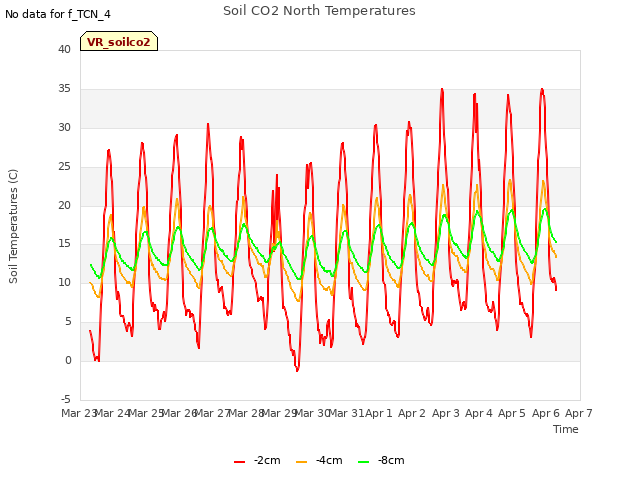Click the red -2cm legend swatch
640x480 pixels.
pyautogui.click(x=240, y=461)
